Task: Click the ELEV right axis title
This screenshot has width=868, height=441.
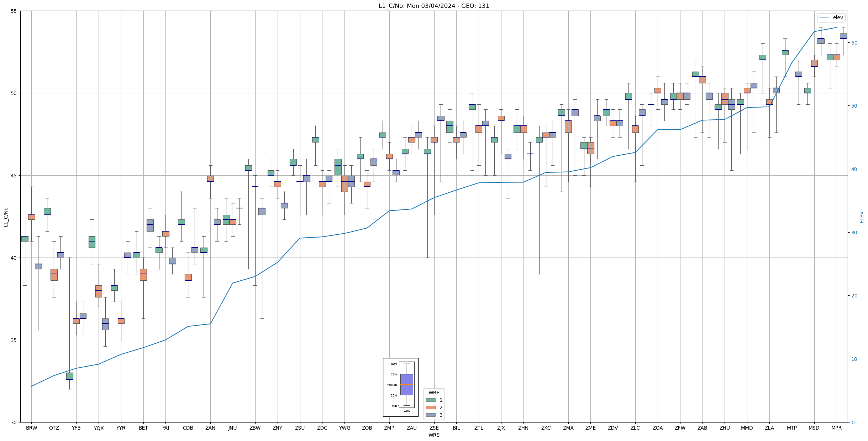Action: click(x=862, y=217)
